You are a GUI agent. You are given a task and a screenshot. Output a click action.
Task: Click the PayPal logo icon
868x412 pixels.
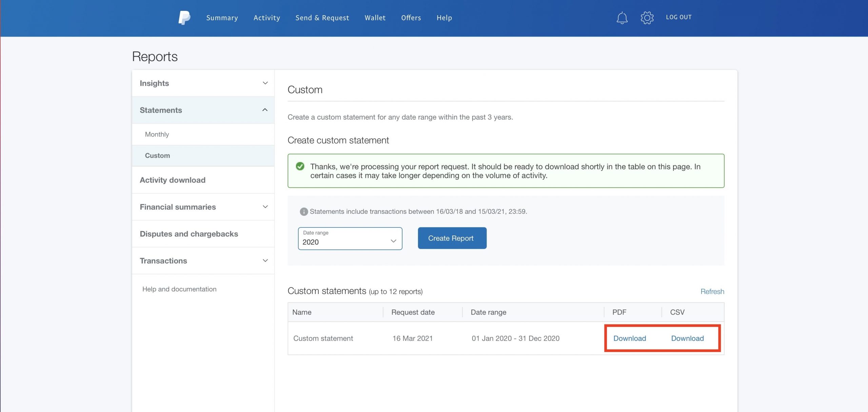(184, 18)
